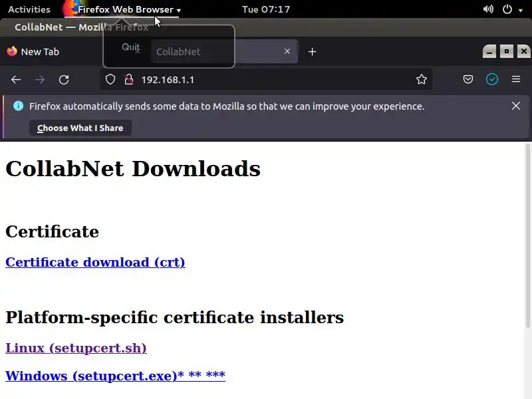The width and height of the screenshot is (532, 399).
Task: Click the page vertical scrollbar
Action: point(527,235)
